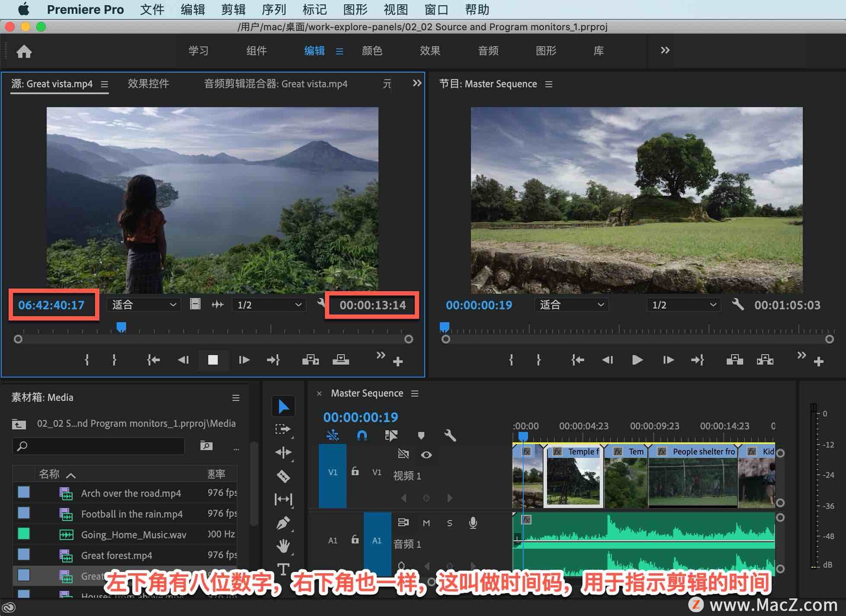846x616 pixels.
Task: Select the Track Select Forward tool
Action: pyautogui.click(x=283, y=429)
